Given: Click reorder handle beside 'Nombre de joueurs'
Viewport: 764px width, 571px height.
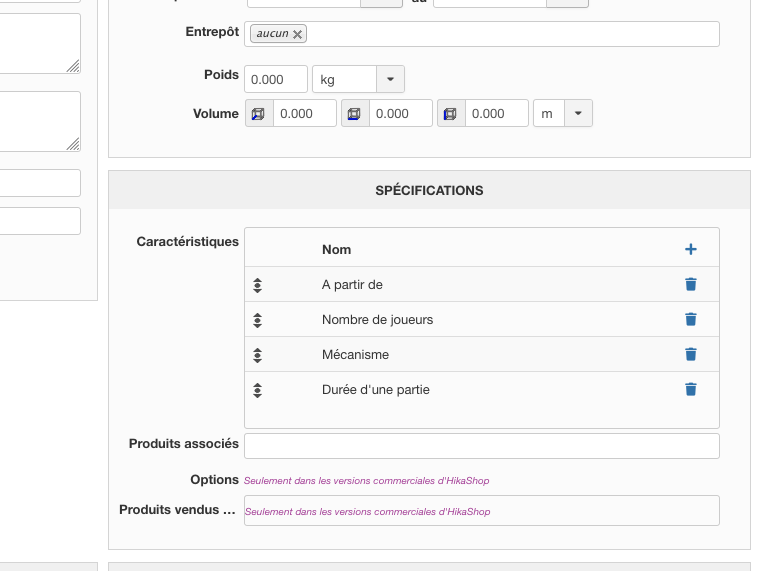Looking at the screenshot, I should pyautogui.click(x=258, y=320).
